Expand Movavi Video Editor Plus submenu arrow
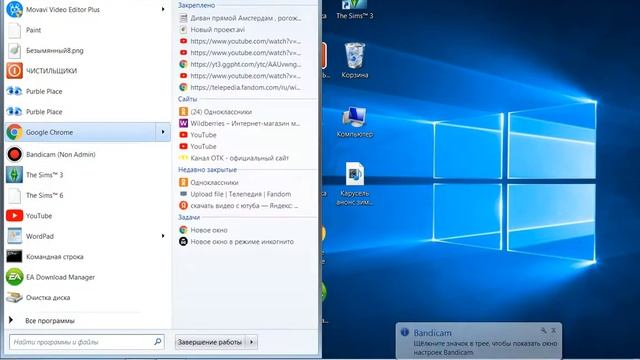Viewport: 640px width, 360px height. 163,9
